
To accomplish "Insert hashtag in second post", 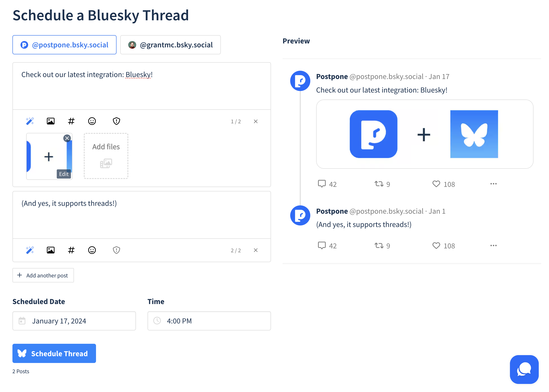I will pos(71,250).
